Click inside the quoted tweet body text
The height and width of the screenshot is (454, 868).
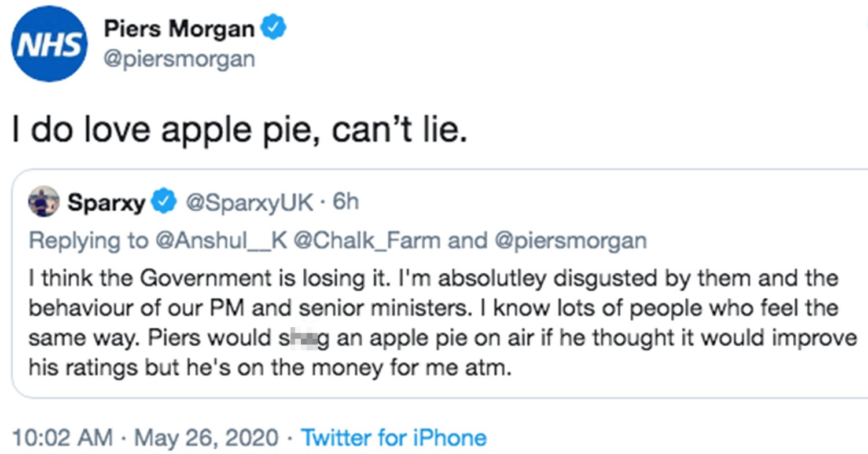click(x=405, y=321)
